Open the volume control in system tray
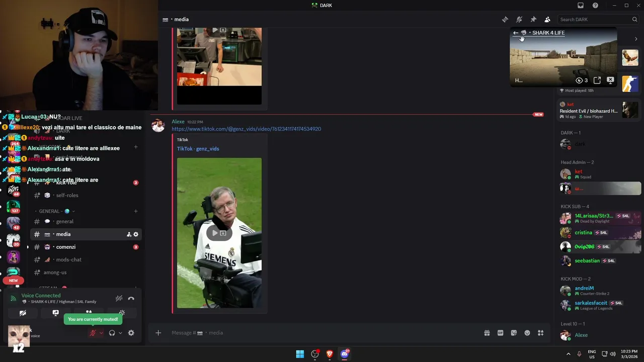Viewport: 644px width, 362px height. tap(613, 354)
